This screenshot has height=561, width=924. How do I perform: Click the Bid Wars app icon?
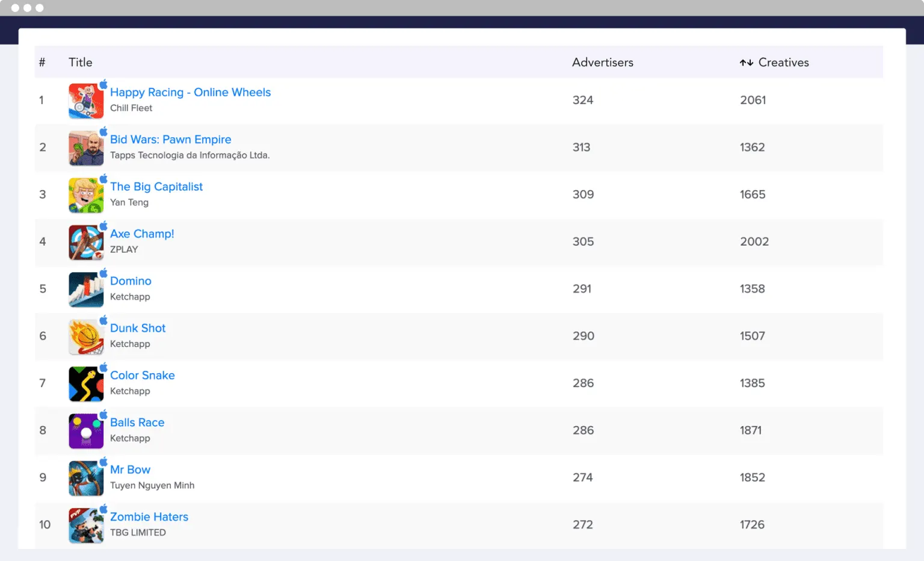coord(86,148)
